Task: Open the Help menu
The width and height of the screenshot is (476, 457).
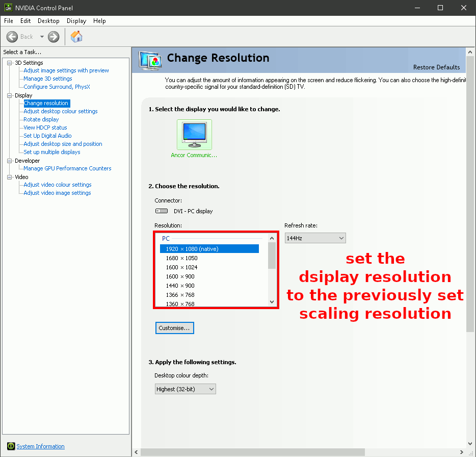Action: coord(99,21)
